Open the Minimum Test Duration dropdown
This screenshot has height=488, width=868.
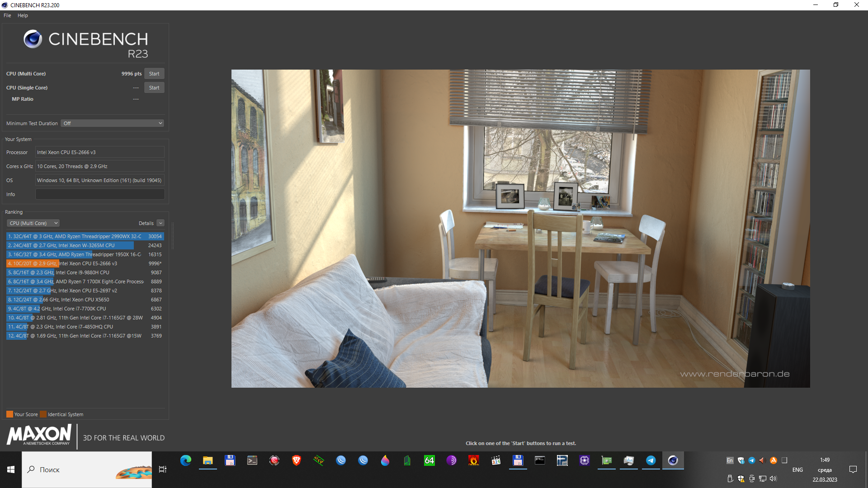(x=112, y=123)
